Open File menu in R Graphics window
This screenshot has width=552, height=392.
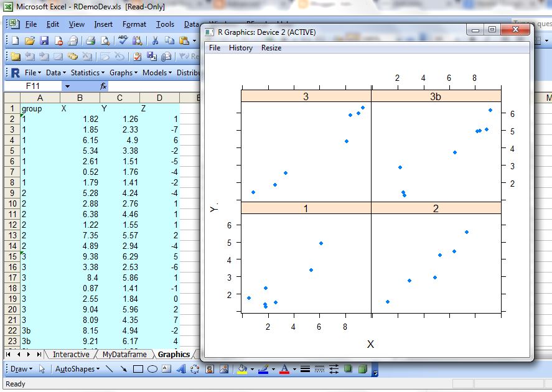coord(215,48)
